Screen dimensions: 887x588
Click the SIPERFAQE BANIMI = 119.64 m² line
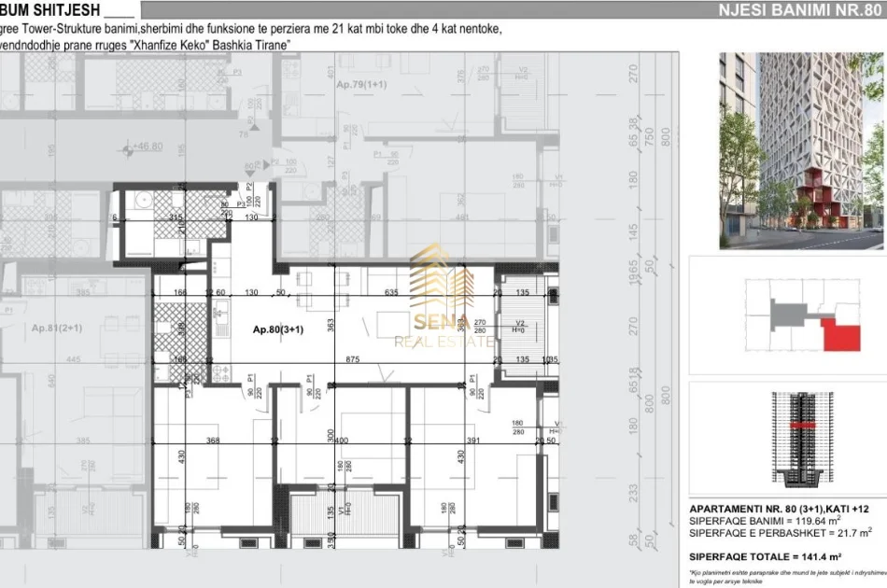tap(764, 520)
